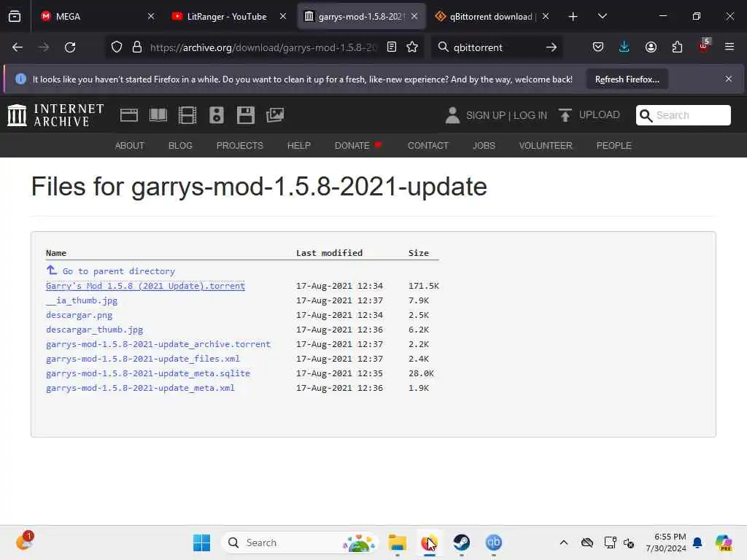Click SIGN UP | LOG IN link

[506, 115]
